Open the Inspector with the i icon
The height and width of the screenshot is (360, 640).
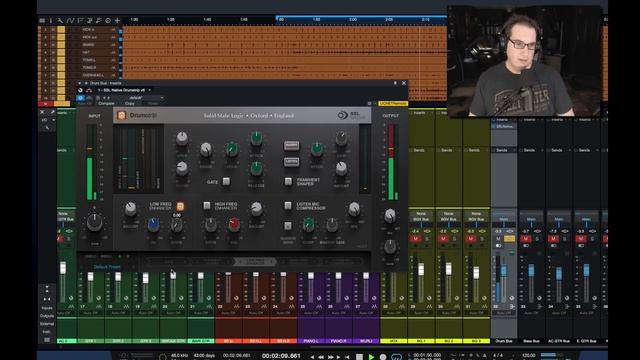tap(51, 20)
